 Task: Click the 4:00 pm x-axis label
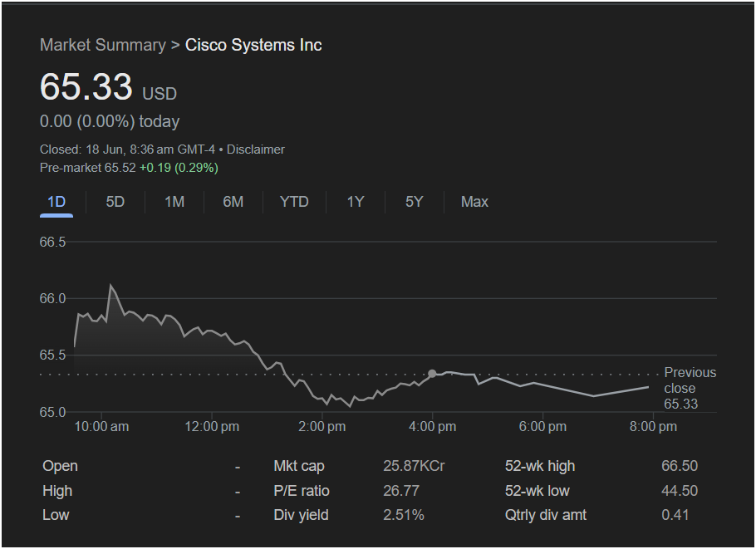point(433,427)
